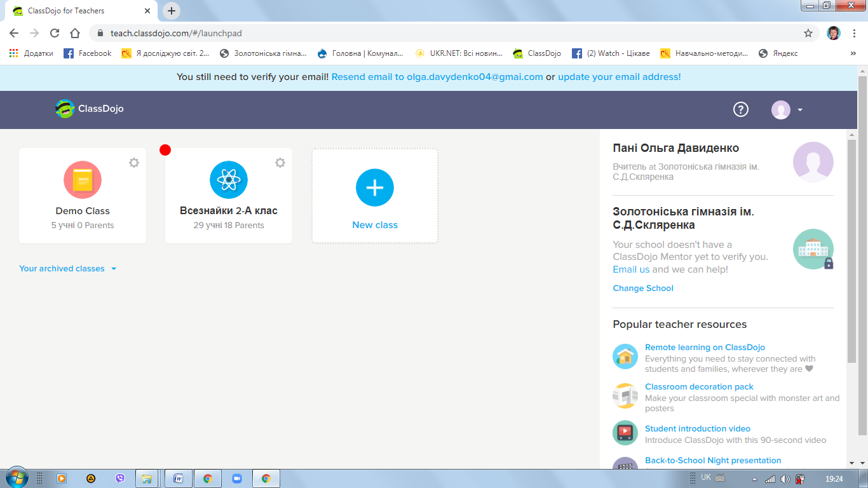Open the Головна | Комунал... bookmark
The image size is (868, 488).
click(361, 53)
